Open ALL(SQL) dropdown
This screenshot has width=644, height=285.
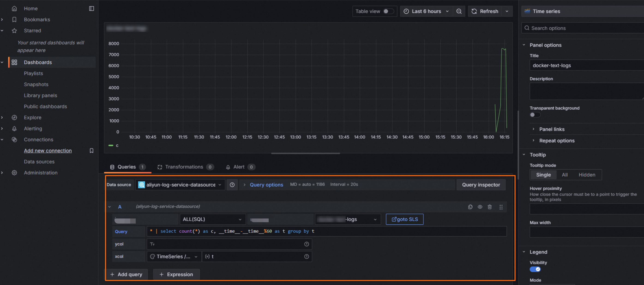[213, 219]
